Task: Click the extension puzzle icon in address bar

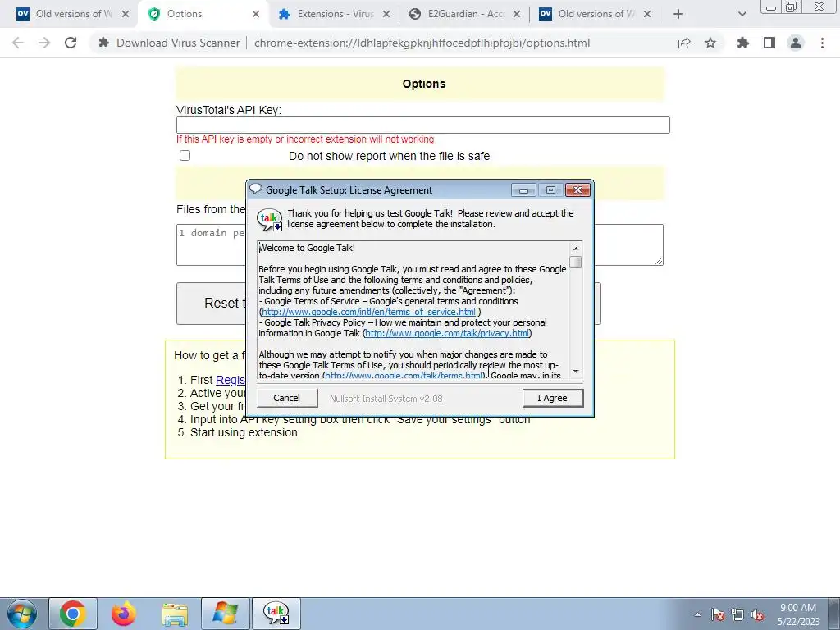Action: tap(104, 43)
